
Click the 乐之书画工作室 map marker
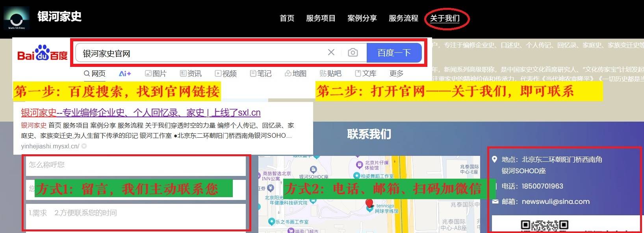point(271,222)
